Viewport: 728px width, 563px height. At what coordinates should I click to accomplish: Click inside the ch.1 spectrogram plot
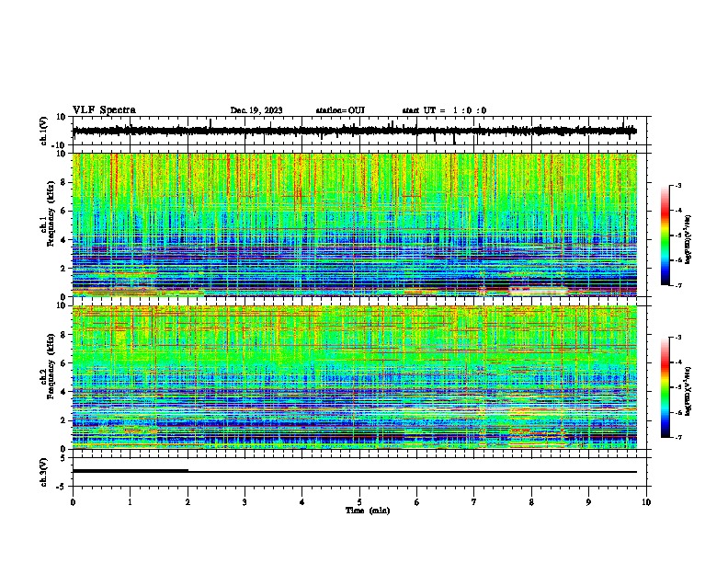pos(355,224)
